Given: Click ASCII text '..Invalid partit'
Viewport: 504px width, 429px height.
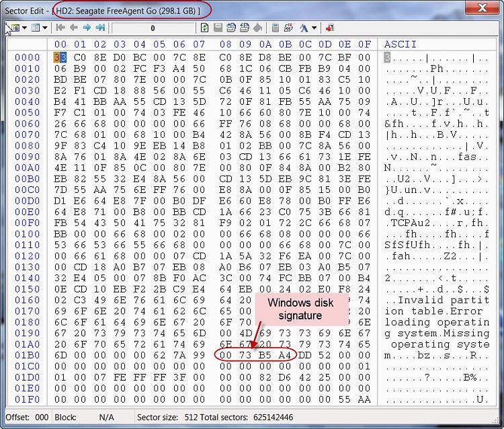Looking at the screenshot, I should point(437,300).
